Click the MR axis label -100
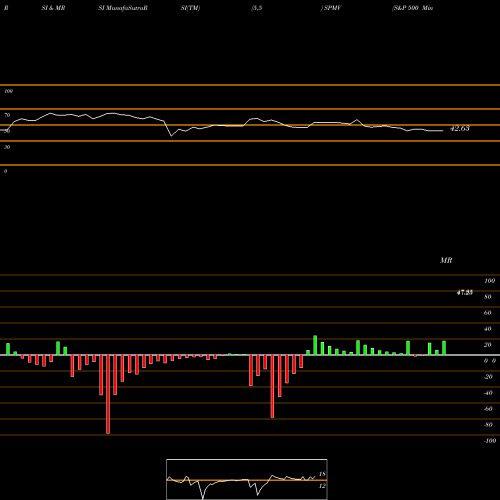 (490, 441)
